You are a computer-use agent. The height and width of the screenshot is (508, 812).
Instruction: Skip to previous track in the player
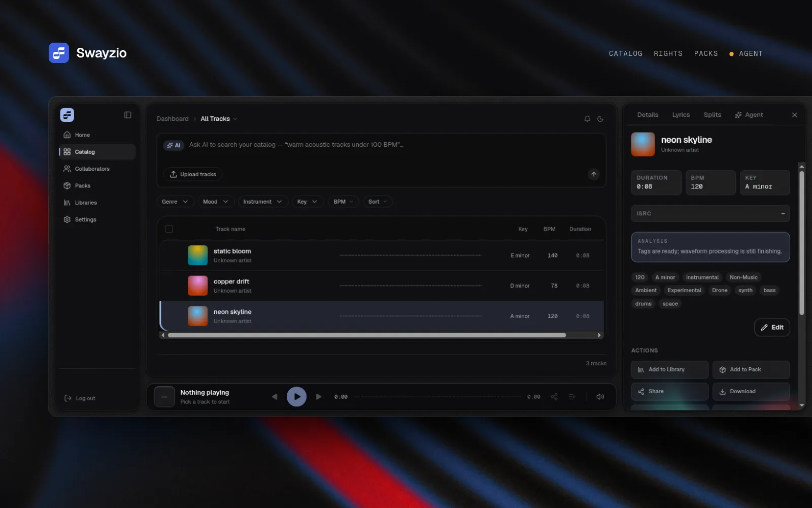pyautogui.click(x=275, y=397)
